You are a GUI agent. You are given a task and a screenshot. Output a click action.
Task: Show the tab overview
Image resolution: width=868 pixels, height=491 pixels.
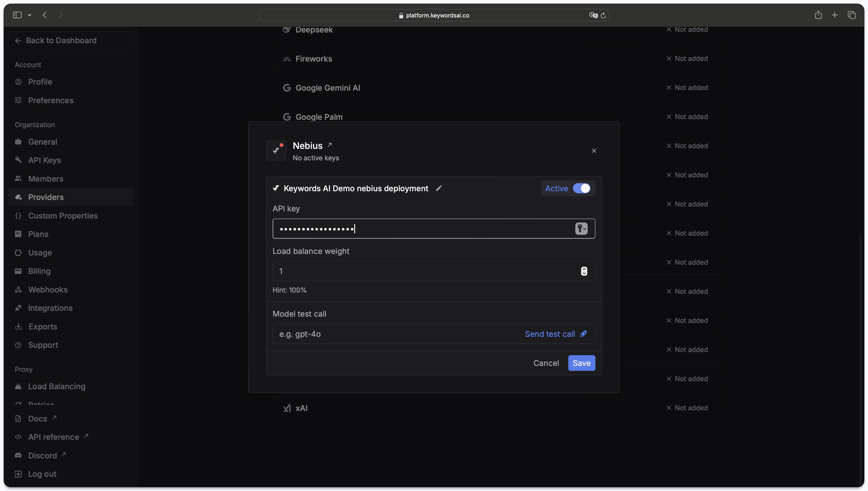click(x=851, y=15)
